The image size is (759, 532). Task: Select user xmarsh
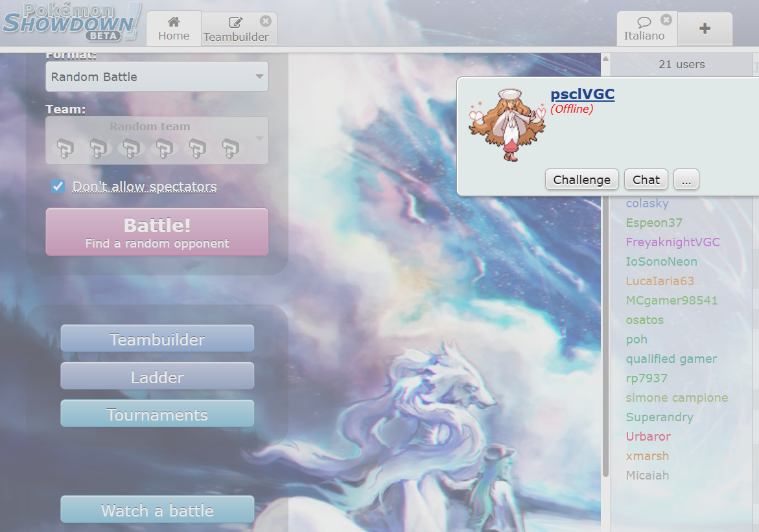pyautogui.click(x=647, y=456)
